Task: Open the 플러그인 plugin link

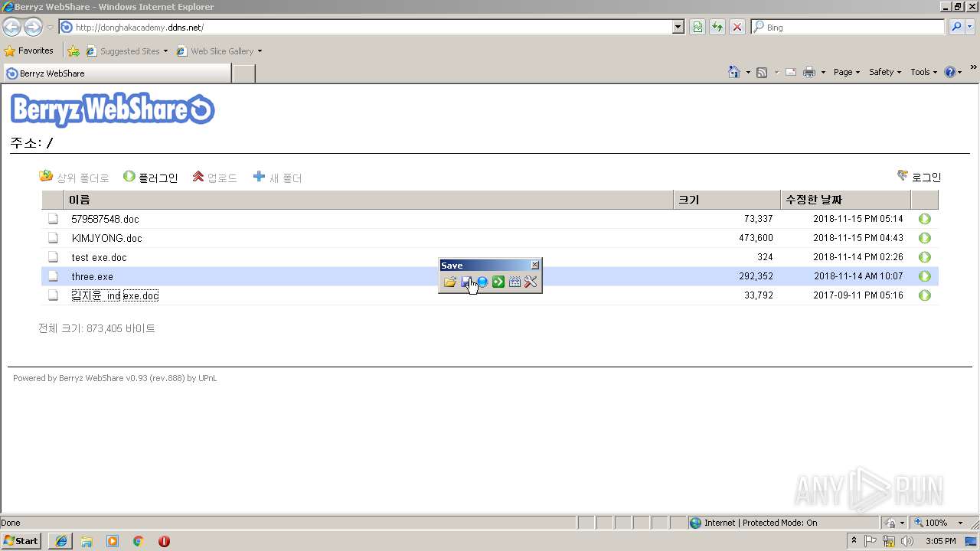Action: [x=151, y=178]
